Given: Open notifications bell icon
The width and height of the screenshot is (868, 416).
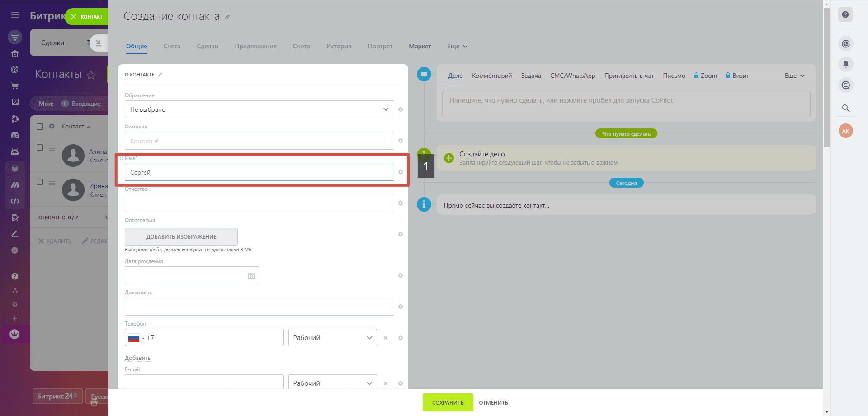Looking at the screenshot, I should [x=846, y=64].
